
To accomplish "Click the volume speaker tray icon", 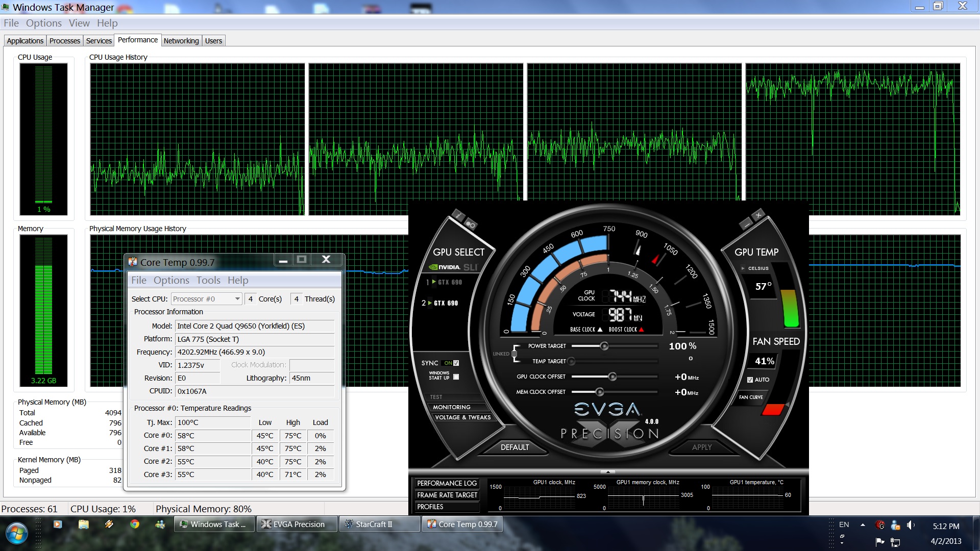I will coord(910,525).
